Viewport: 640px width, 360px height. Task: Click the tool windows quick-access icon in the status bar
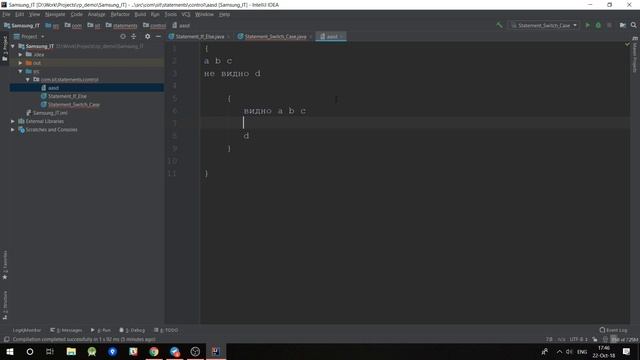pyautogui.click(x=6, y=339)
